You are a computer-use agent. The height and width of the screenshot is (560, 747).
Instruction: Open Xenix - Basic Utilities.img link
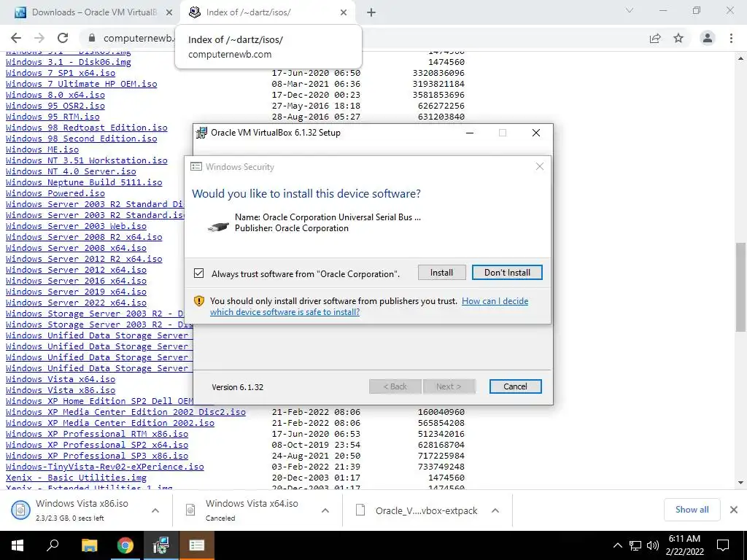pyautogui.click(x=76, y=478)
